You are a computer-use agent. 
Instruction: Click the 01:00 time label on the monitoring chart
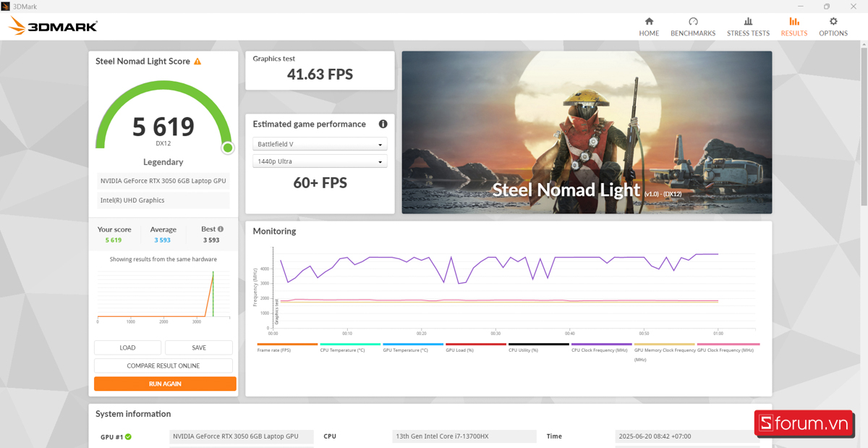point(718,334)
